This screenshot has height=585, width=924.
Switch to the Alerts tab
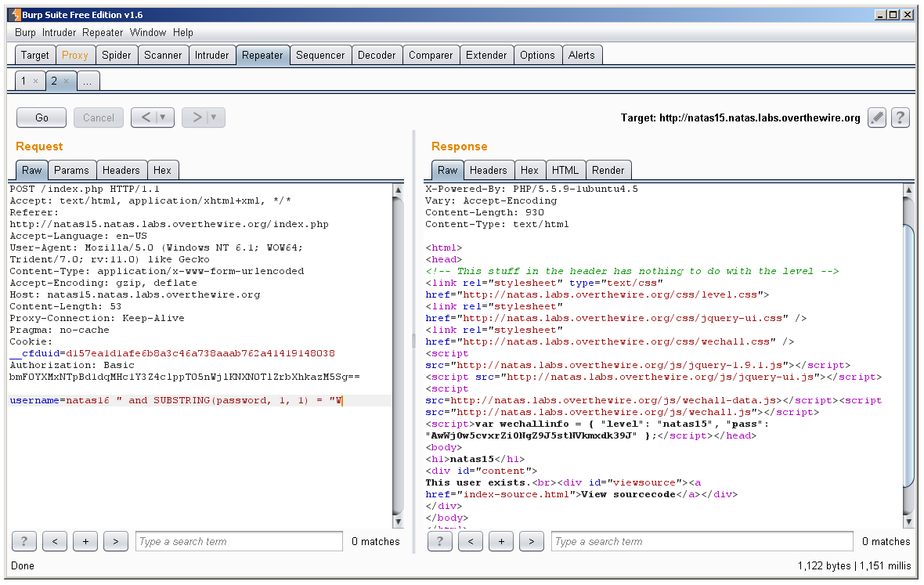pos(582,55)
